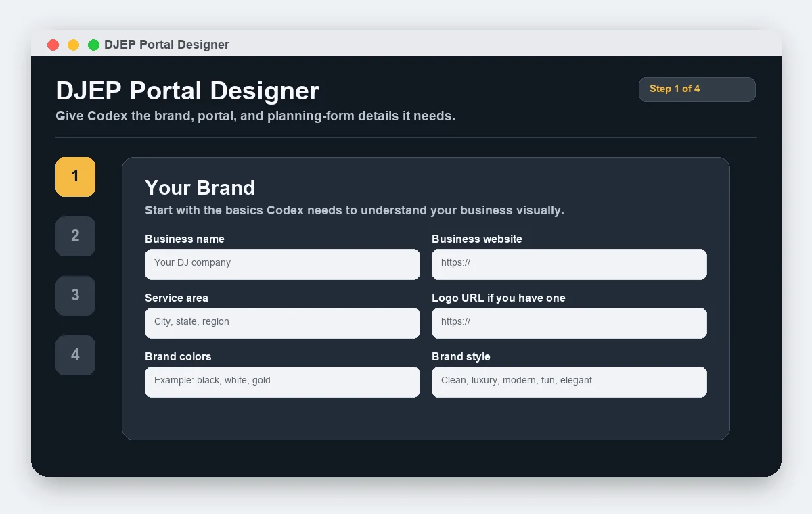Click the red close window button
812x514 pixels.
click(53, 45)
